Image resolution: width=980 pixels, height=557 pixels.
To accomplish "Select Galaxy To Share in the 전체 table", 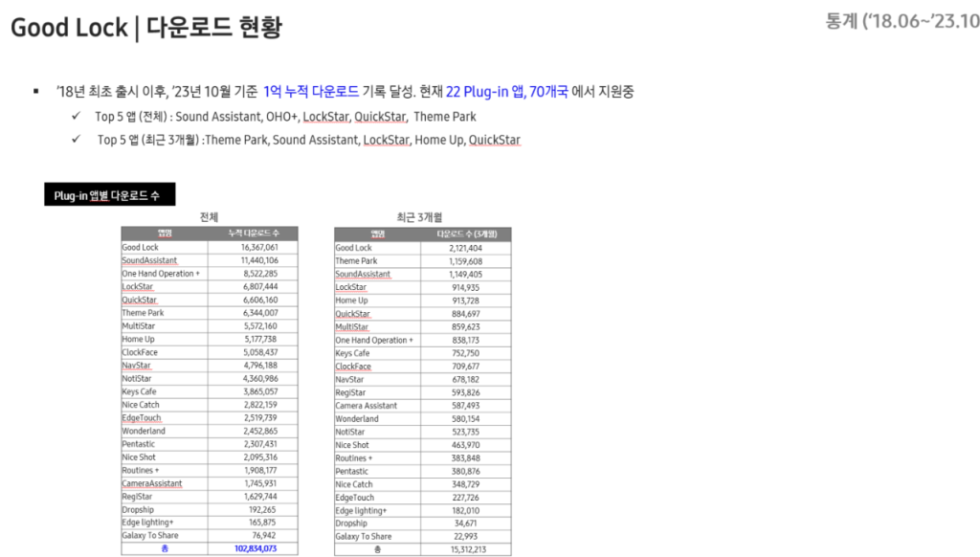I will click(150, 536).
